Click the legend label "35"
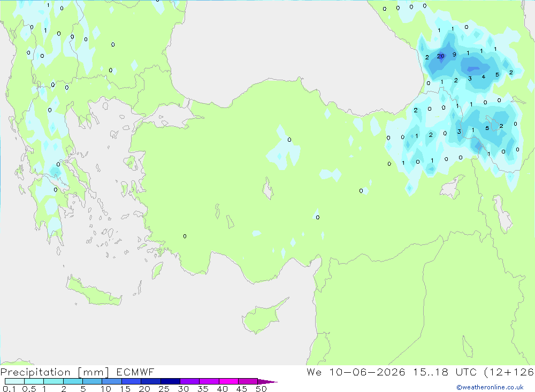 tap(203, 389)
